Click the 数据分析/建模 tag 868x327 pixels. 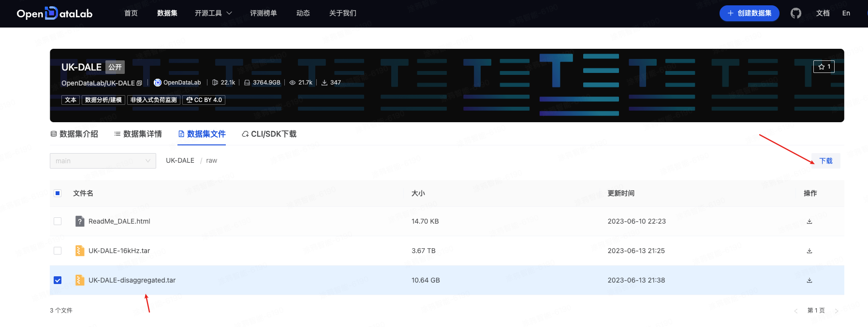pyautogui.click(x=103, y=100)
